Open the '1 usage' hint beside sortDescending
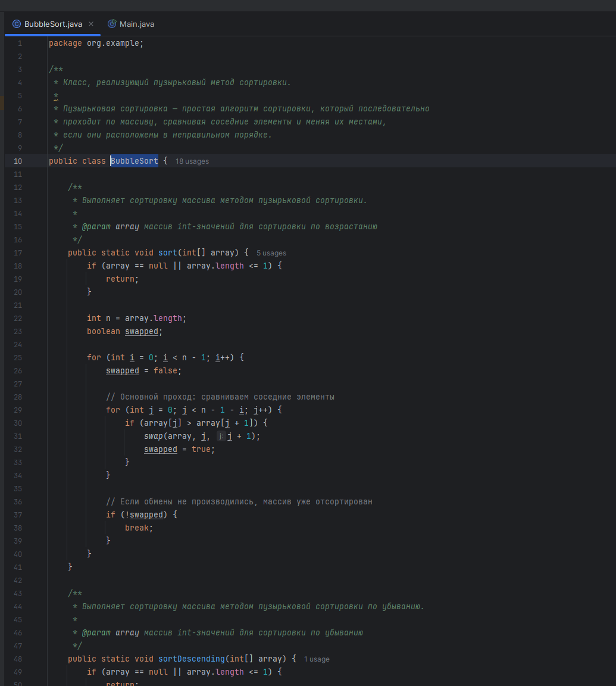Image resolution: width=616 pixels, height=686 pixels. click(317, 659)
